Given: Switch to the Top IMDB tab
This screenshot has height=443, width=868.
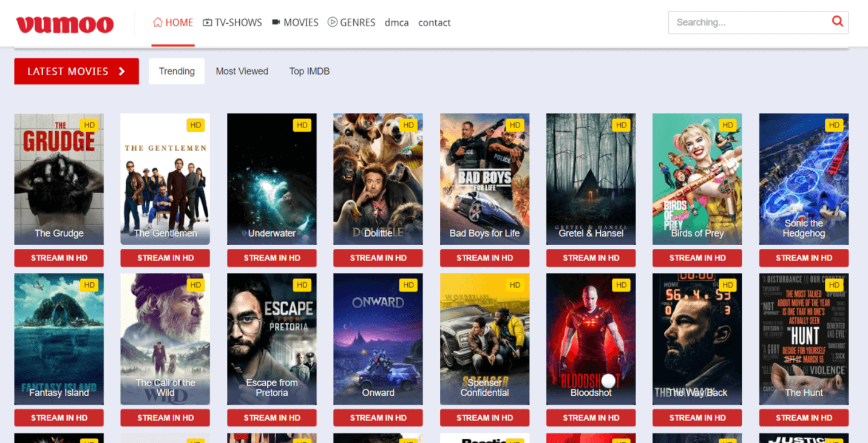Looking at the screenshot, I should pyautogui.click(x=310, y=71).
